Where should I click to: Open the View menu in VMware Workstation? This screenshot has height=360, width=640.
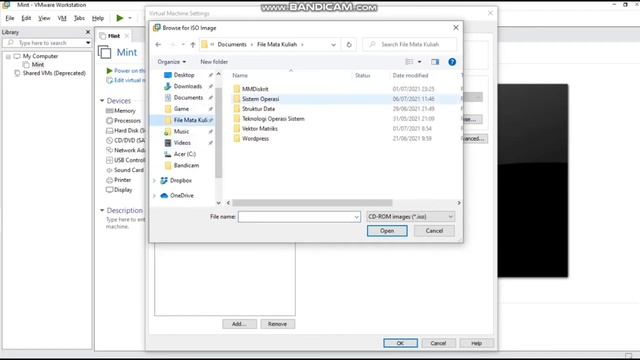[44, 18]
